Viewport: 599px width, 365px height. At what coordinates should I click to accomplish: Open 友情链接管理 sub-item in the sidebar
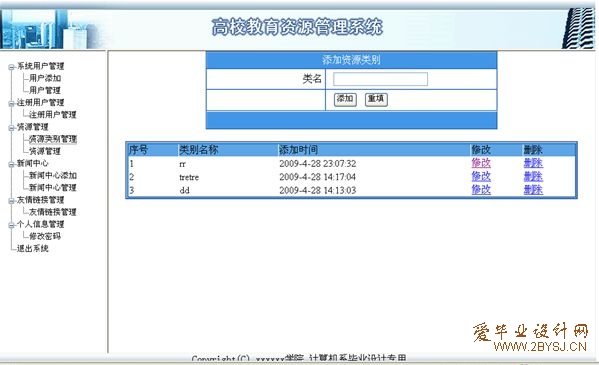pos(53,212)
